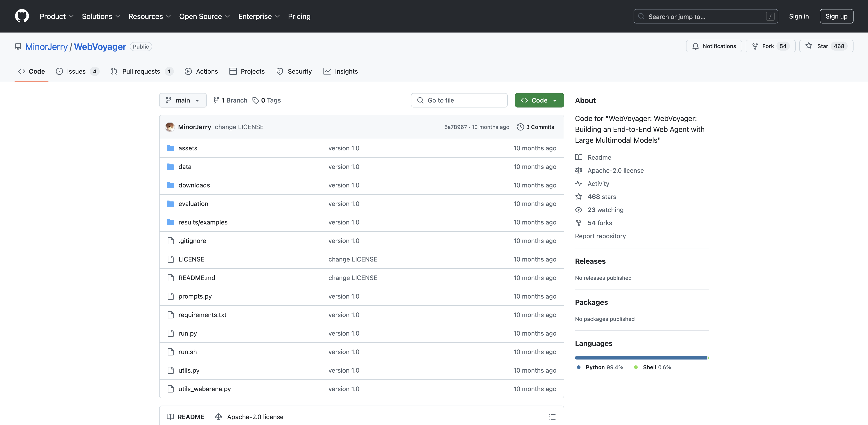Click the run.py file icon
868x425 pixels.
pyautogui.click(x=170, y=333)
